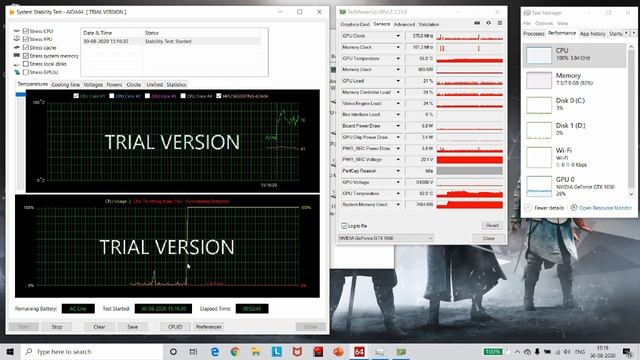Click Save button in AIDA64
Image resolution: width=640 pixels, height=360 pixels.
coord(132,327)
